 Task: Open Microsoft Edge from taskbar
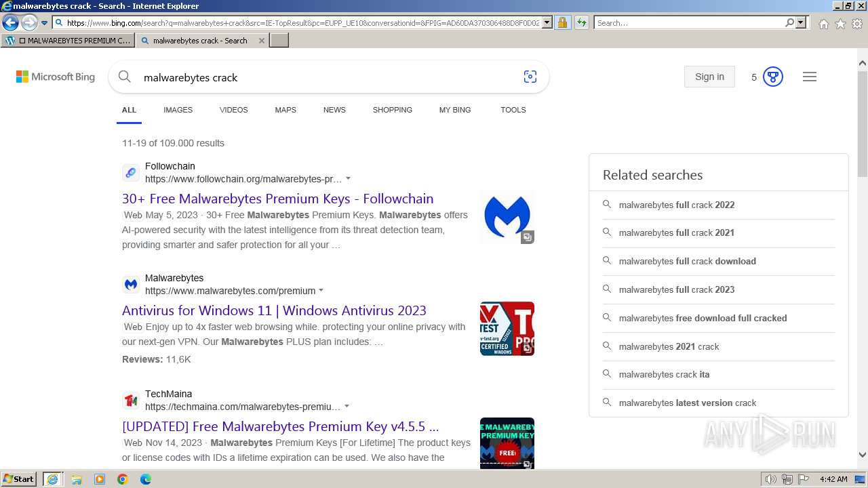[145, 479]
